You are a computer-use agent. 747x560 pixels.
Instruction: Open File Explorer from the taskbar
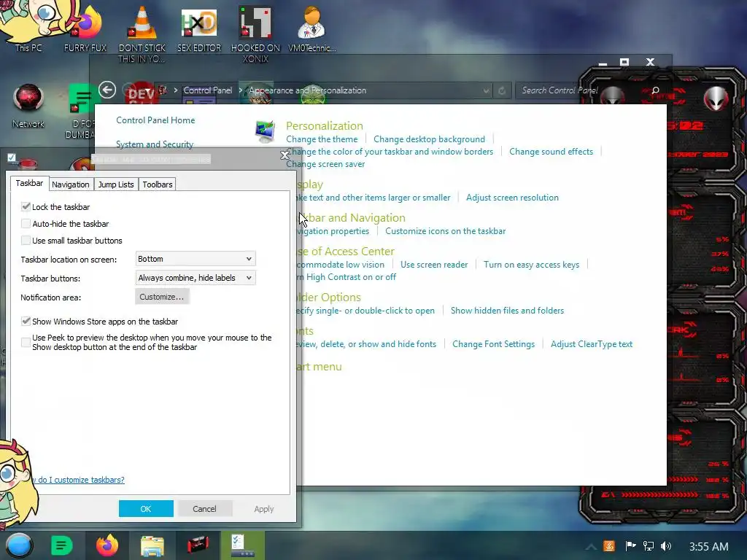[x=152, y=545]
